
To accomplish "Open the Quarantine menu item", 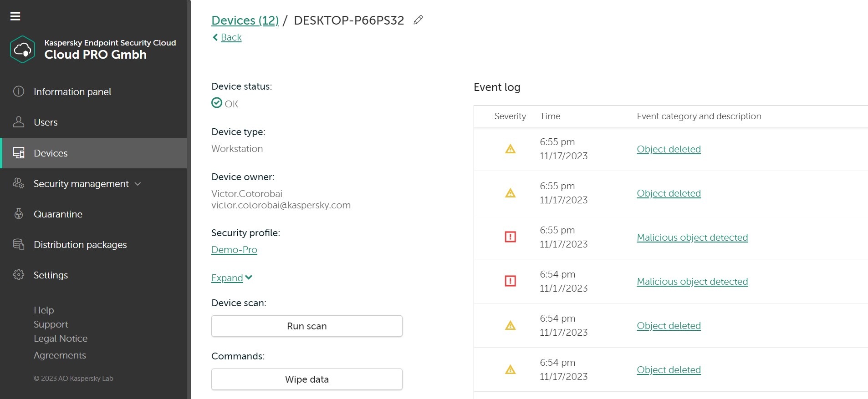I will pyautogui.click(x=58, y=214).
